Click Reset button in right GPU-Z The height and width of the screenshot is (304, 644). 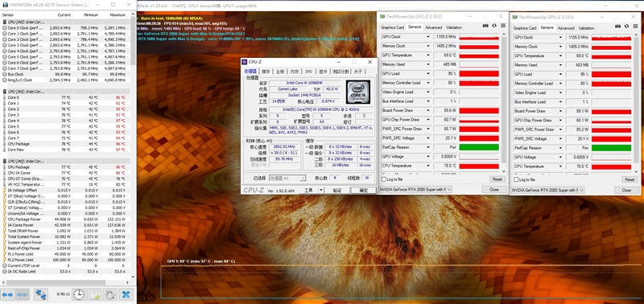[630, 179]
